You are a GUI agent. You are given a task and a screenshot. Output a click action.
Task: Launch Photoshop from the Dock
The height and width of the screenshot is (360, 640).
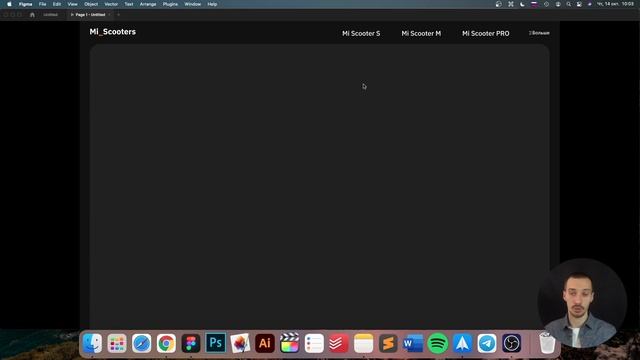click(x=216, y=343)
